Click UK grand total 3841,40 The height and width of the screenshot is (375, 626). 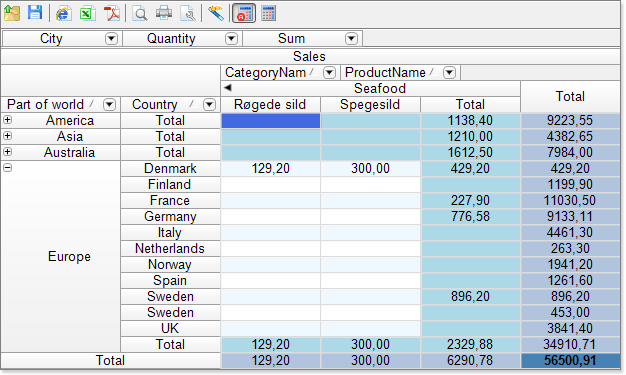coord(570,328)
